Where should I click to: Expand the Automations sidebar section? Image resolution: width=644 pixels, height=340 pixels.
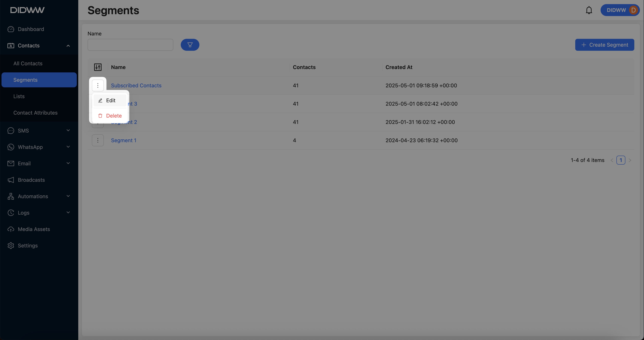[x=39, y=196]
